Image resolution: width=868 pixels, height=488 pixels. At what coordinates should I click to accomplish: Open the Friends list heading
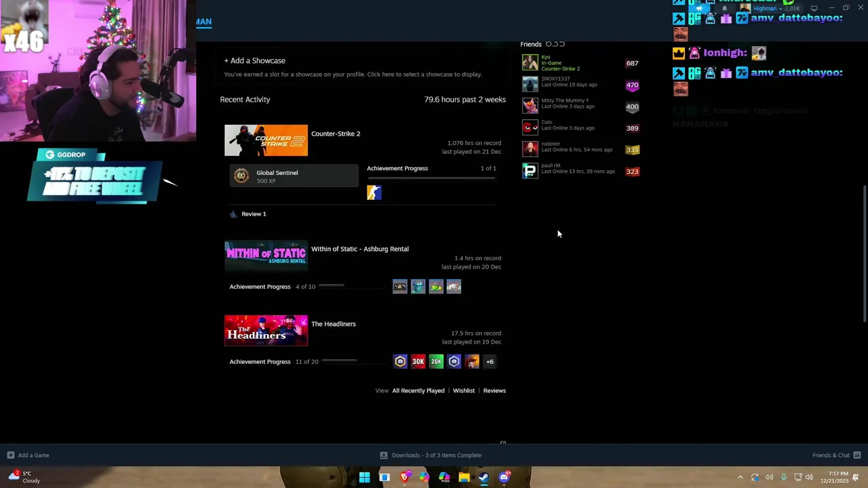(x=531, y=44)
